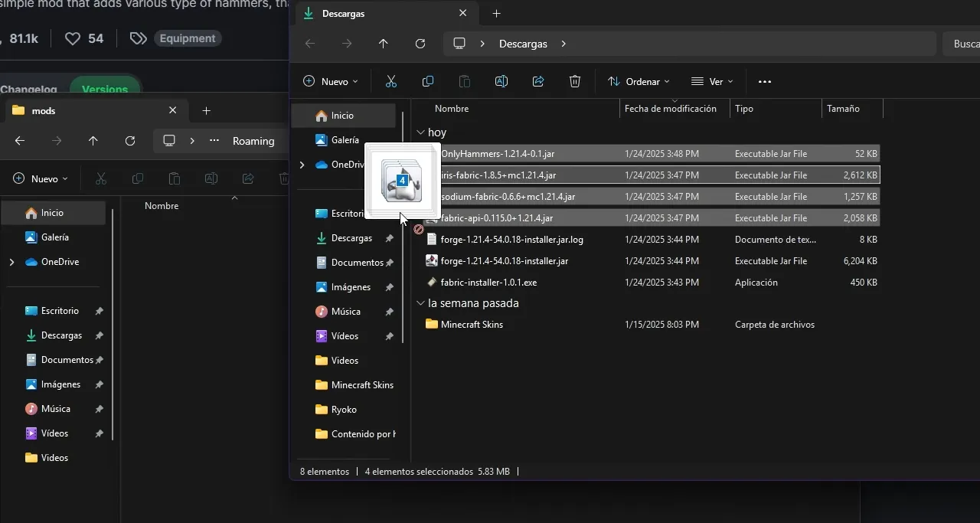Viewport: 980px width, 523px height.
Task: Add a new tab in Descargas window
Action: [x=496, y=14]
